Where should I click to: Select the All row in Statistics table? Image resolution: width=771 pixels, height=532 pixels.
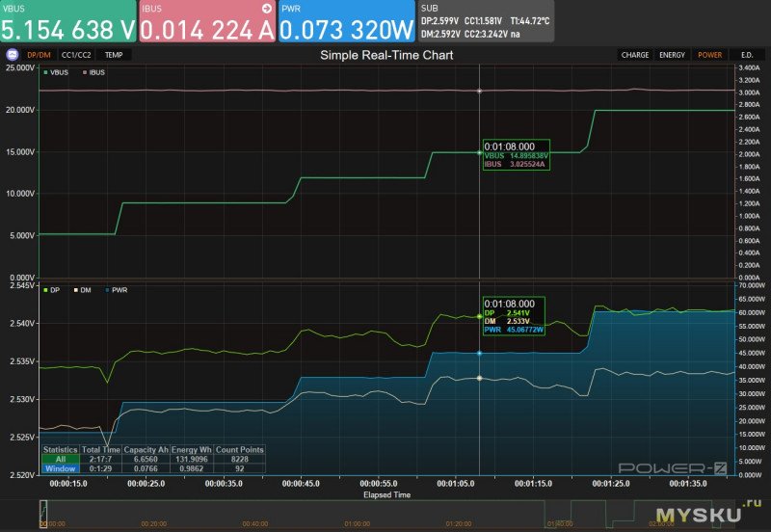[61, 459]
